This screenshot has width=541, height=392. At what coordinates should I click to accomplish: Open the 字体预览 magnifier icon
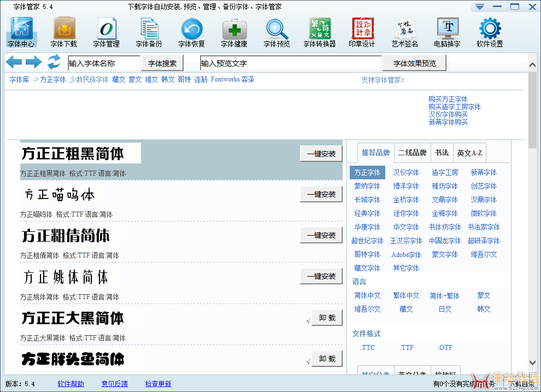(277, 32)
